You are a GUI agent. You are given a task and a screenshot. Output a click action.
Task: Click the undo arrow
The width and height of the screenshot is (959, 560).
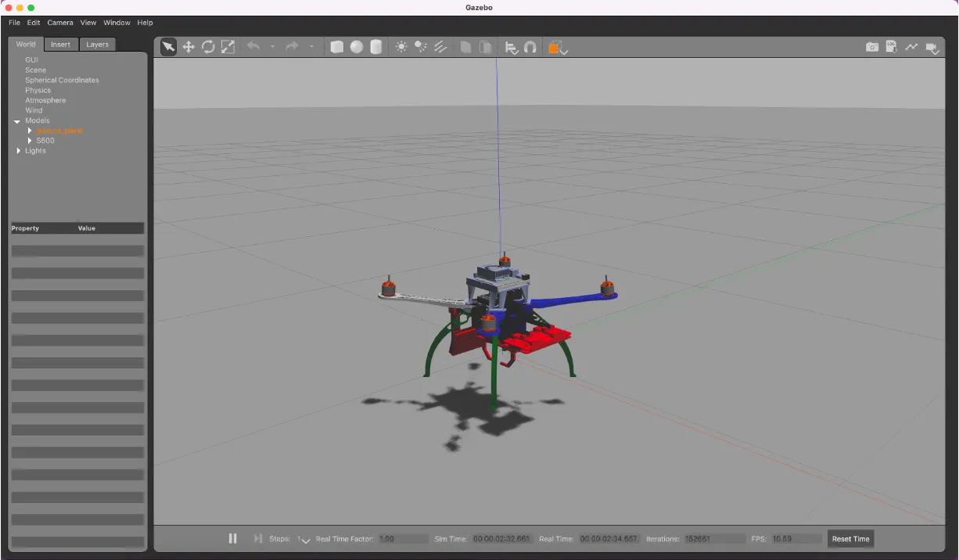coord(253,47)
